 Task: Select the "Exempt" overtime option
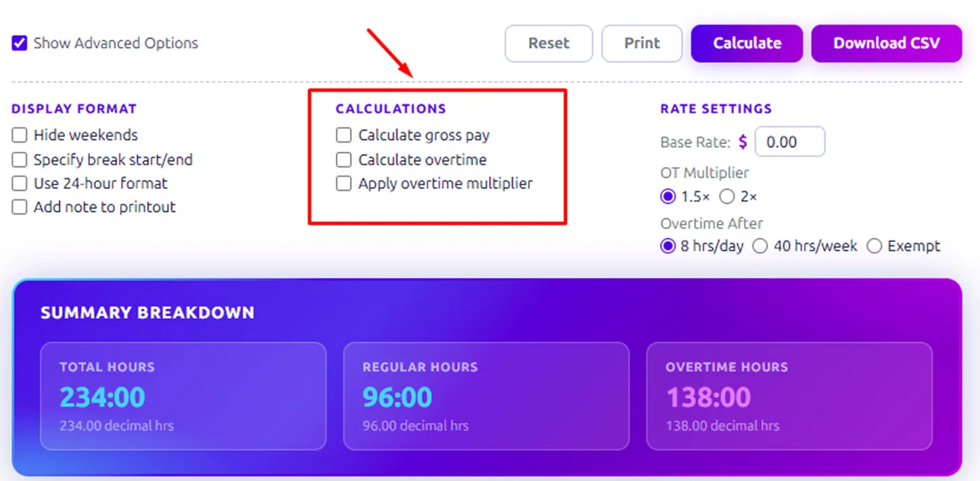click(875, 246)
